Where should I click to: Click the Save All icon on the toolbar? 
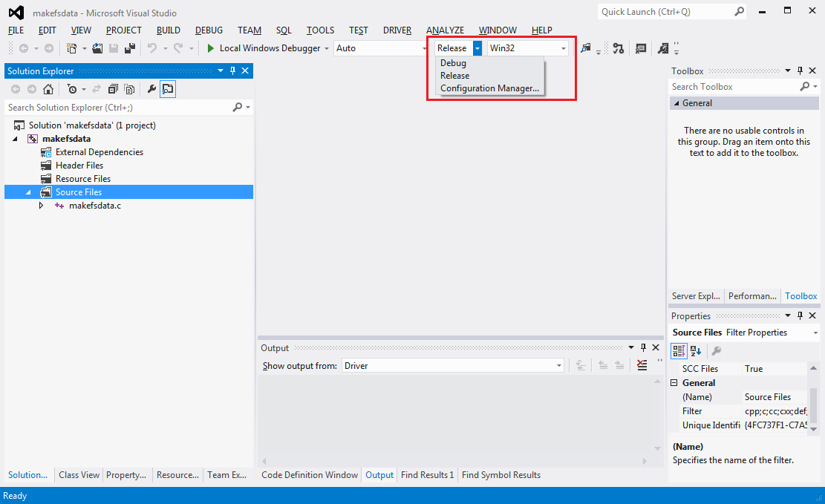(x=130, y=48)
